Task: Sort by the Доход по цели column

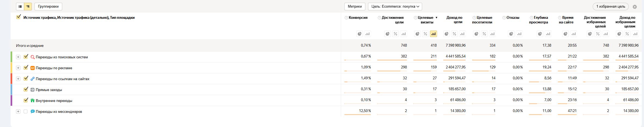Action: pos(454,20)
